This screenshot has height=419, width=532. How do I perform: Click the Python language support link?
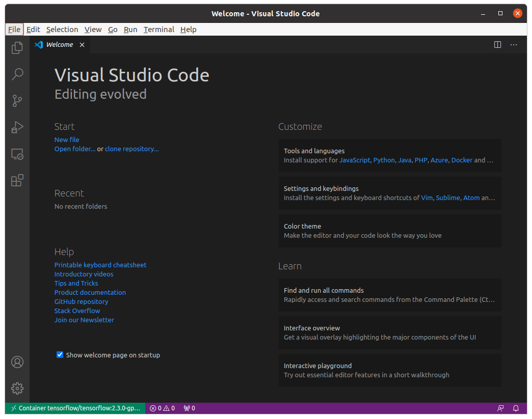click(x=384, y=160)
